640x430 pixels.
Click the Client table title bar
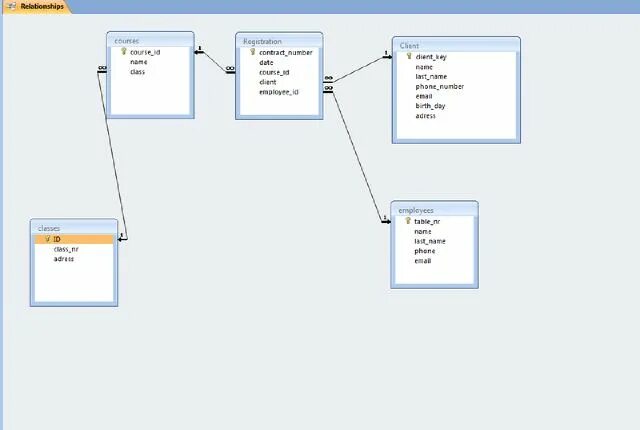click(x=456, y=46)
